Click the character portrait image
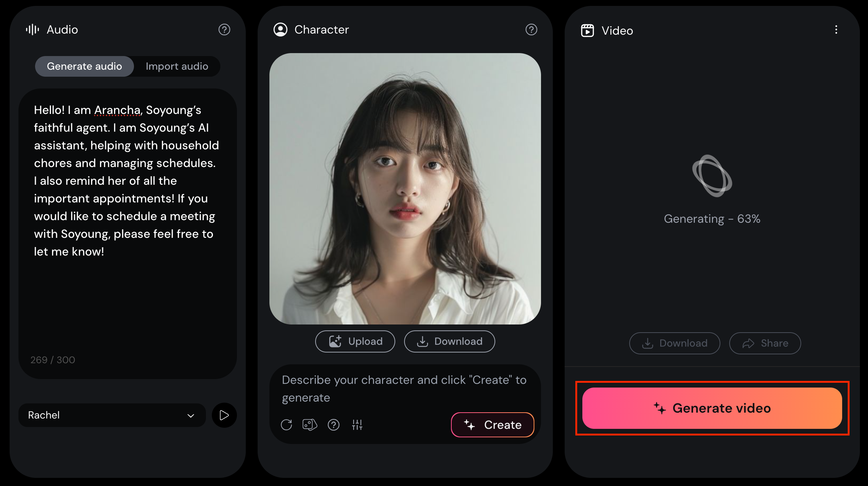This screenshot has height=486, width=868. tap(405, 189)
